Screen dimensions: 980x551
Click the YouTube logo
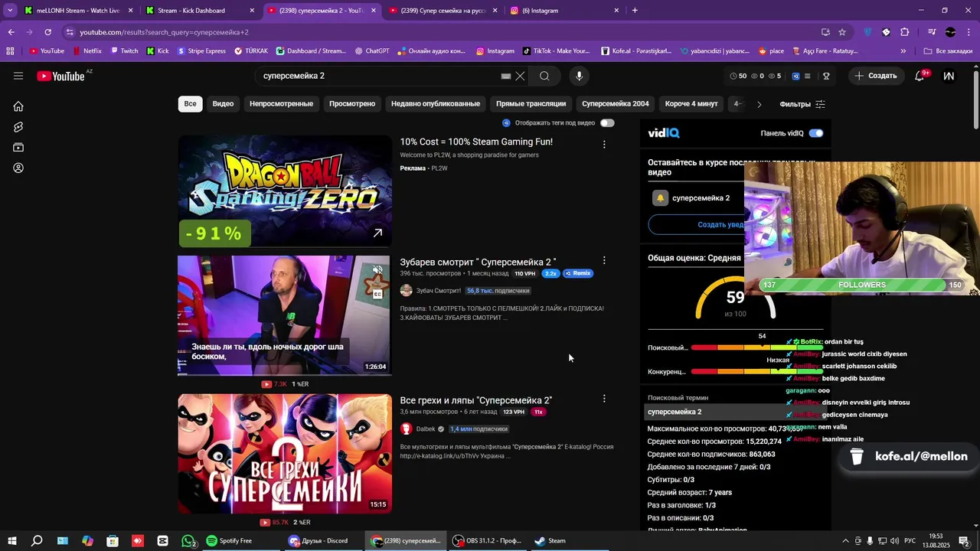pyautogui.click(x=60, y=76)
